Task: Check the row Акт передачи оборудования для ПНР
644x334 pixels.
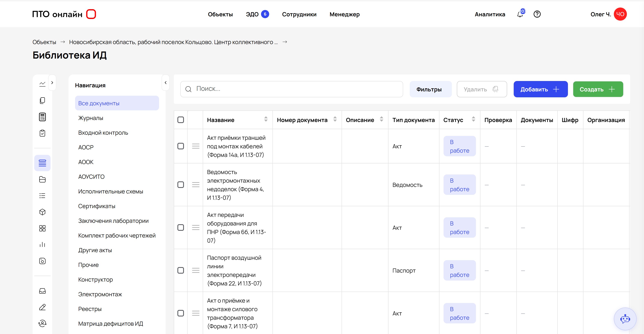Action: point(180,227)
